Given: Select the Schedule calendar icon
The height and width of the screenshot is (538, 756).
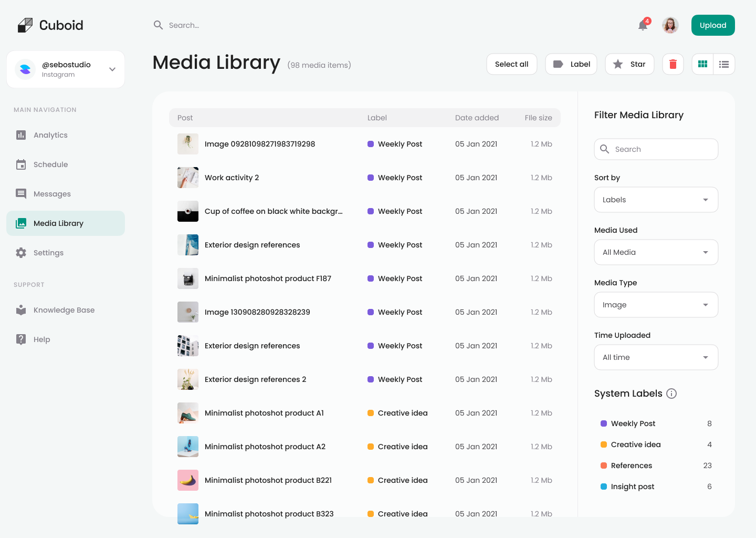Looking at the screenshot, I should (x=21, y=164).
